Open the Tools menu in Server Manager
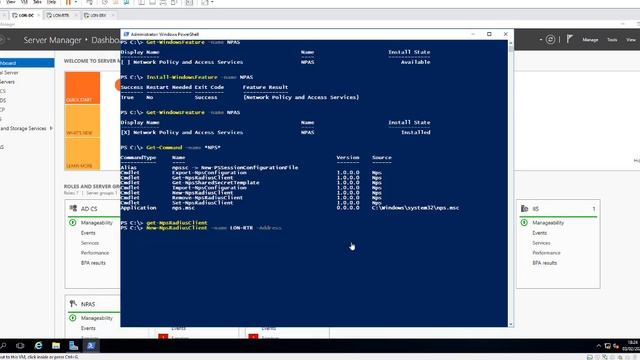This screenshot has width=640, height=360. (x=612, y=40)
